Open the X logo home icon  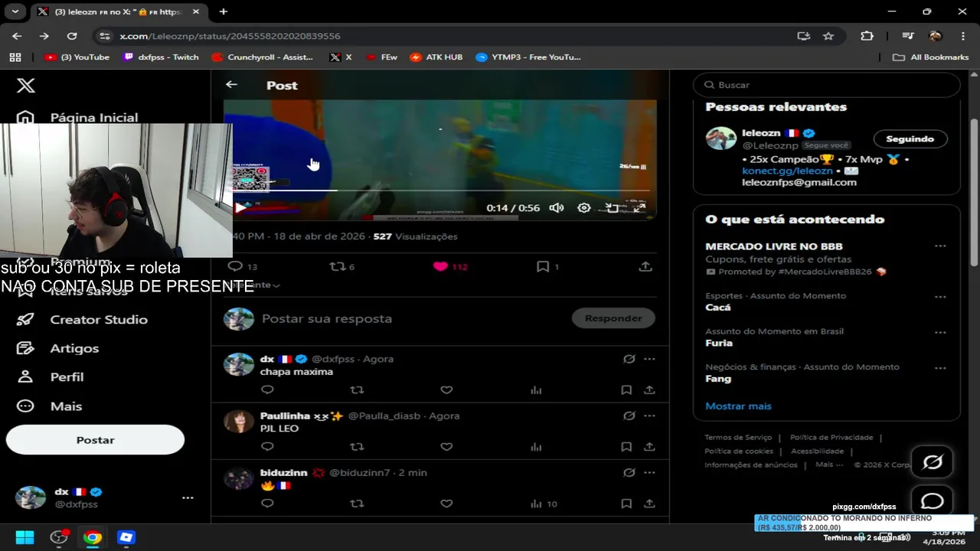tap(26, 85)
